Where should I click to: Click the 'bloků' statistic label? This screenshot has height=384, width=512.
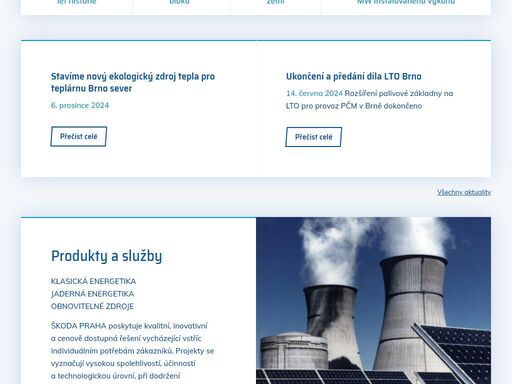[179, 2]
